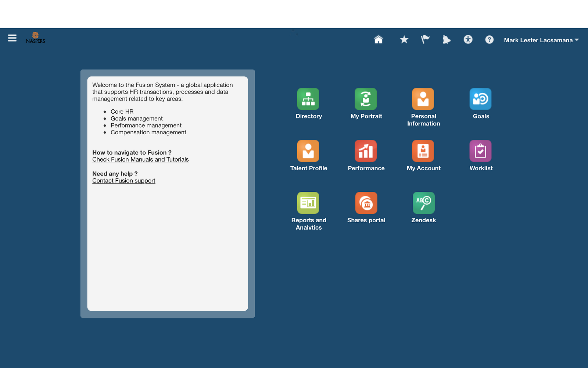This screenshot has height=368, width=588.
Task: Click the Talent Profile label
Action: coord(309,168)
